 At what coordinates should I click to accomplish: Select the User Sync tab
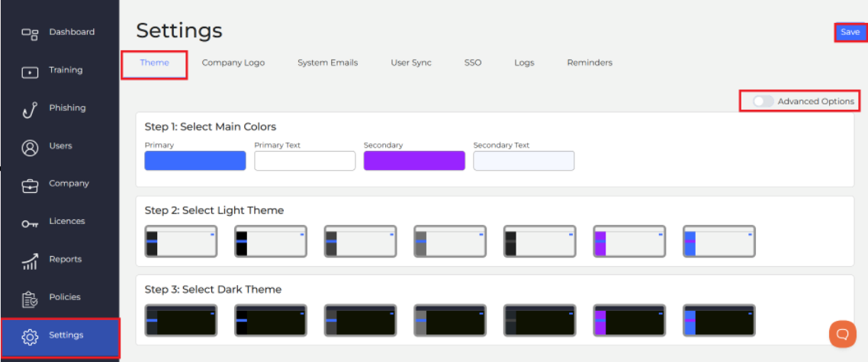(411, 62)
